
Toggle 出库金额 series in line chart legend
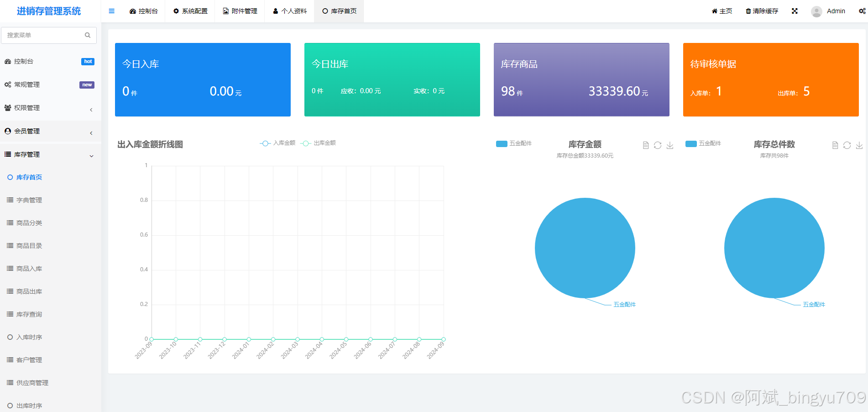click(x=318, y=143)
